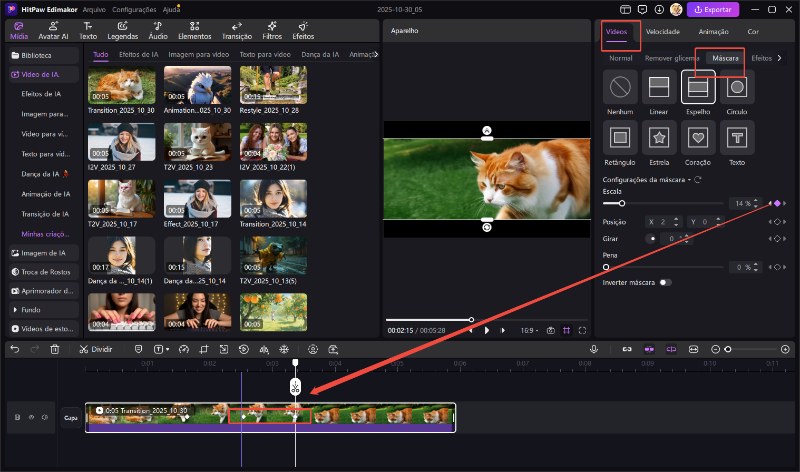Viewport: 800px width, 472px height.
Task: Toggle the Escala keyframe diamond
Action: [776, 203]
